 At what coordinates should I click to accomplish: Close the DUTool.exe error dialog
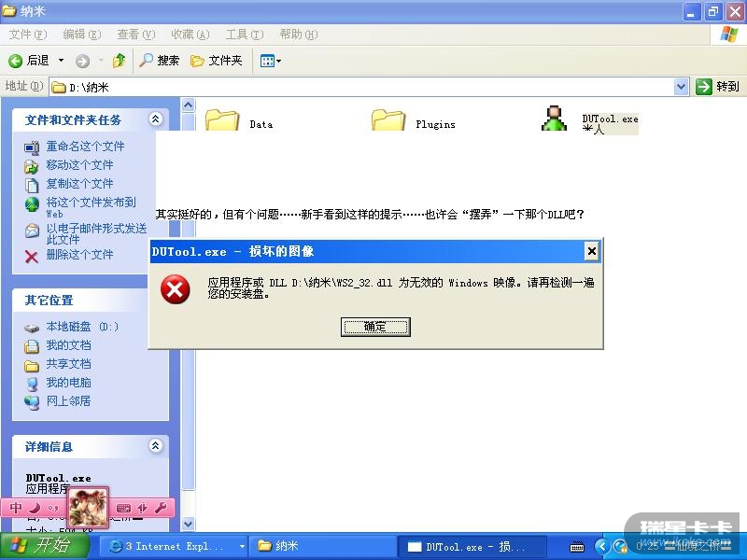tap(591, 251)
